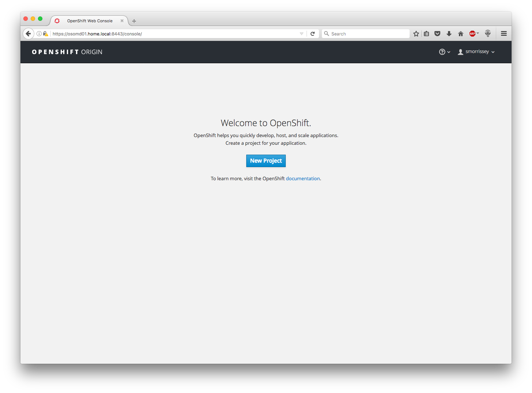Click the Downloads arrow icon
This screenshot has height=393, width=532.
coord(449,33)
